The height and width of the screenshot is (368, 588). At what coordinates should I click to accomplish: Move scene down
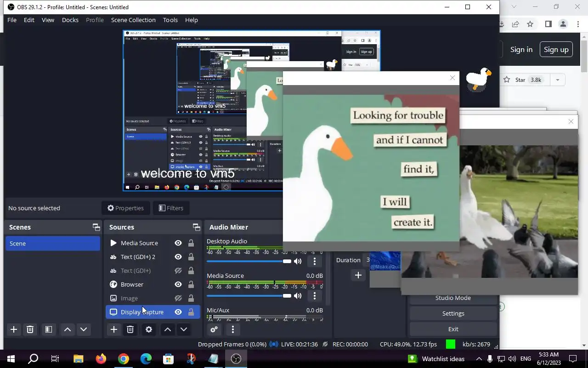[x=84, y=329]
